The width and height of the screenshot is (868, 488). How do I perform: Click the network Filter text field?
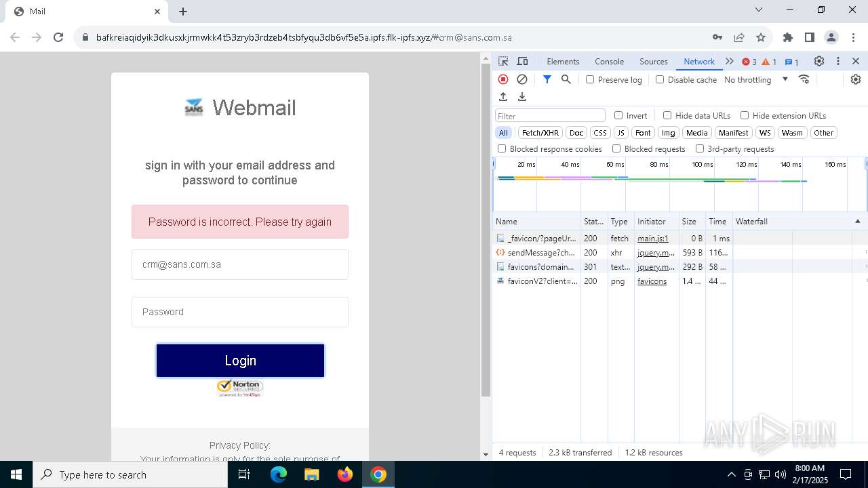pyautogui.click(x=550, y=116)
